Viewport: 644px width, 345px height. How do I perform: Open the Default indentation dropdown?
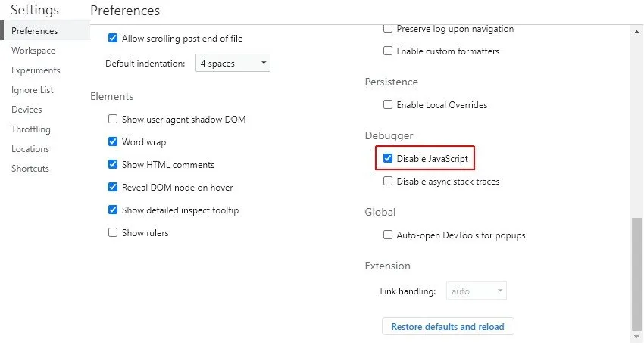pos(233,64)
